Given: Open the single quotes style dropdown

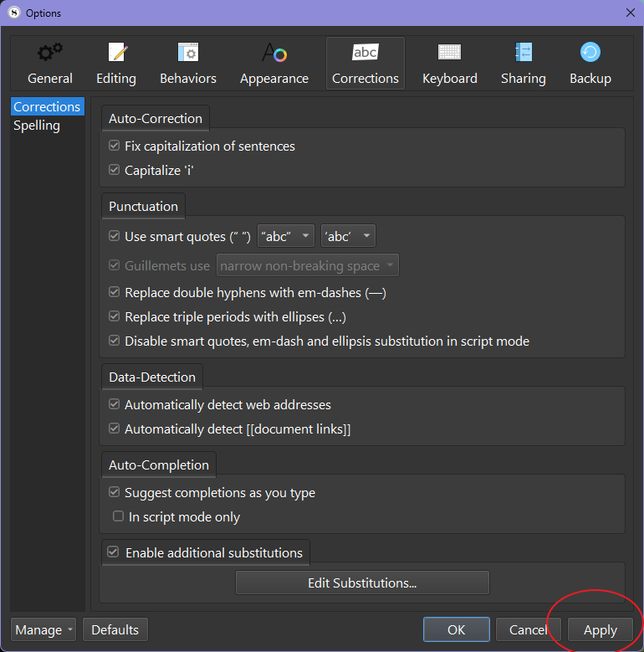Looking at the screenshot, I should pos(348,237).
